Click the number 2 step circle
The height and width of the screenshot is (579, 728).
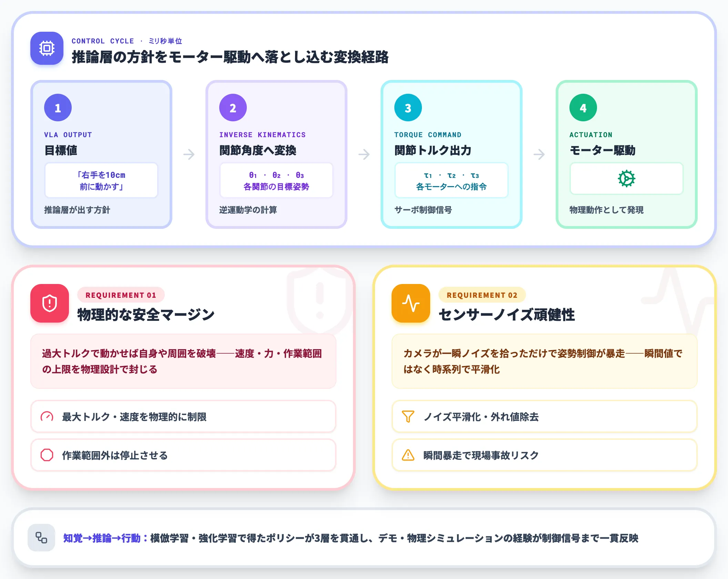coord(233,108)
